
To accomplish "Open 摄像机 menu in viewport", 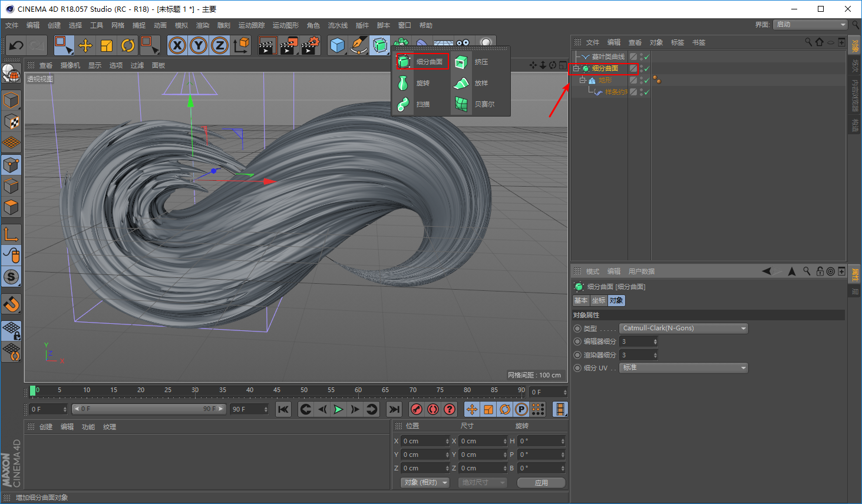I will tap(70, 65).
